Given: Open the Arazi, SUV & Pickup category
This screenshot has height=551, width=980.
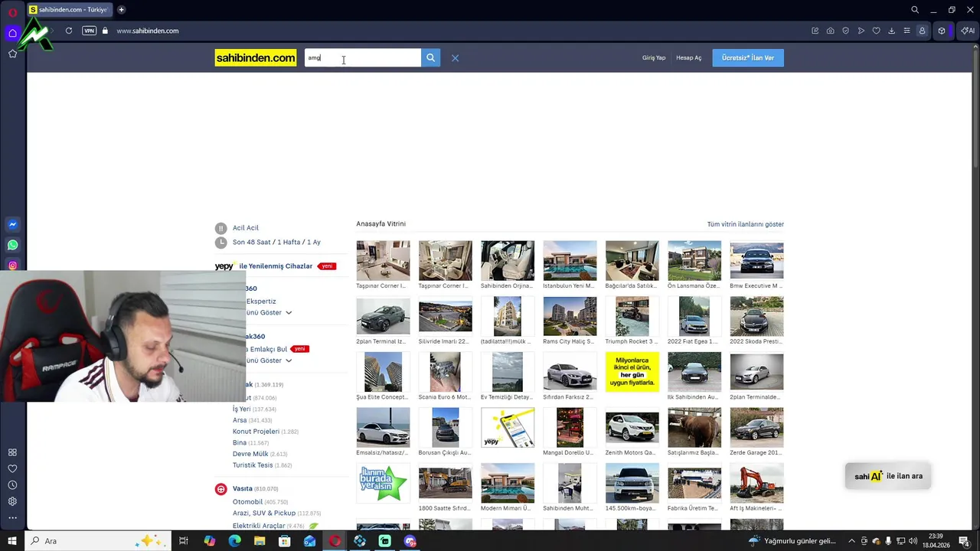Looking at the screenshot, I should pyautogui.click(x=264, y=514).
